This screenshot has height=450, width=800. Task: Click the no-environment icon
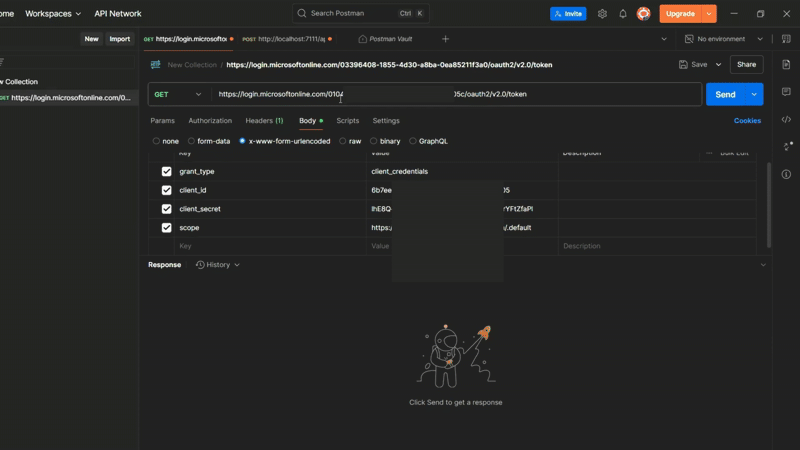click(689, 39)
